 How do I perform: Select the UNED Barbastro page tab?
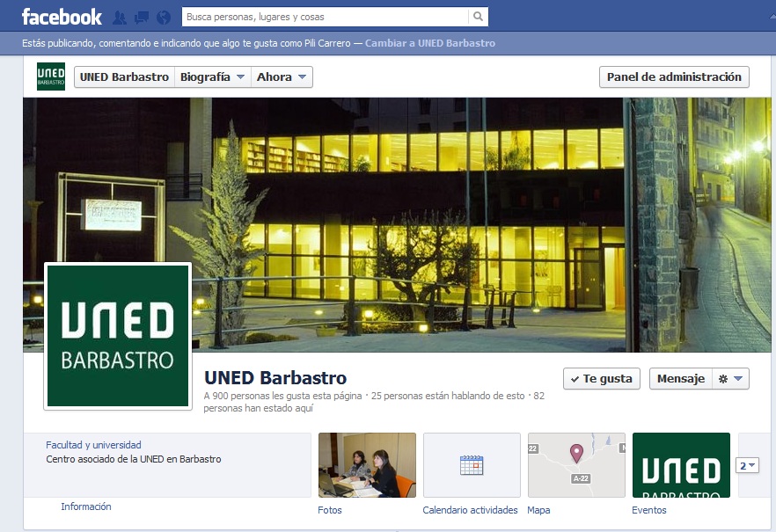124,77
